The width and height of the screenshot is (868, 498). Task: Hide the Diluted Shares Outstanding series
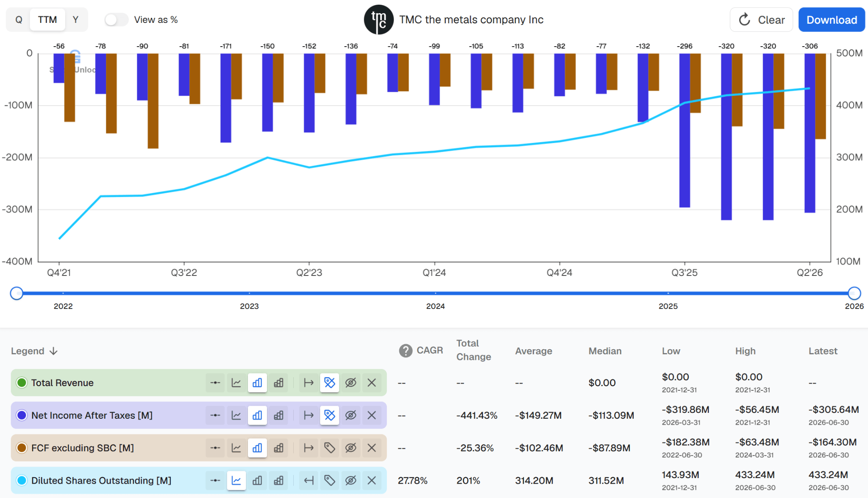[351, 481]
